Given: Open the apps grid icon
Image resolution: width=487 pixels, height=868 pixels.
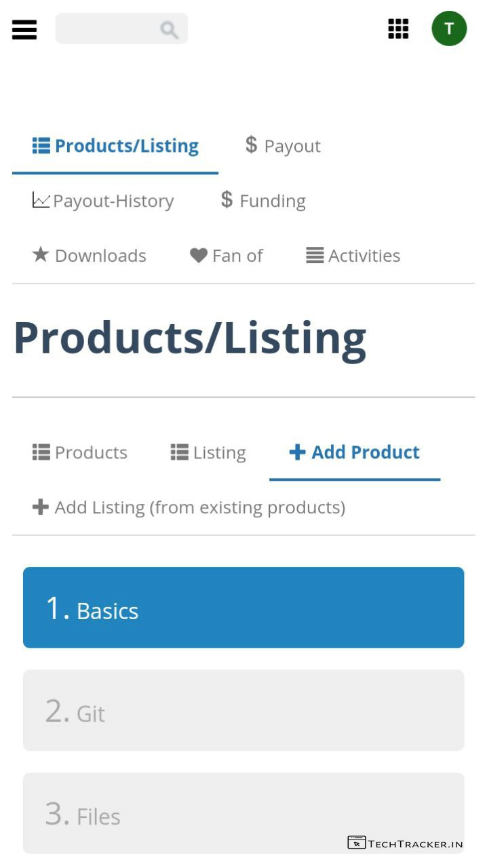Looking at the screenshot, I should (398, 28).
